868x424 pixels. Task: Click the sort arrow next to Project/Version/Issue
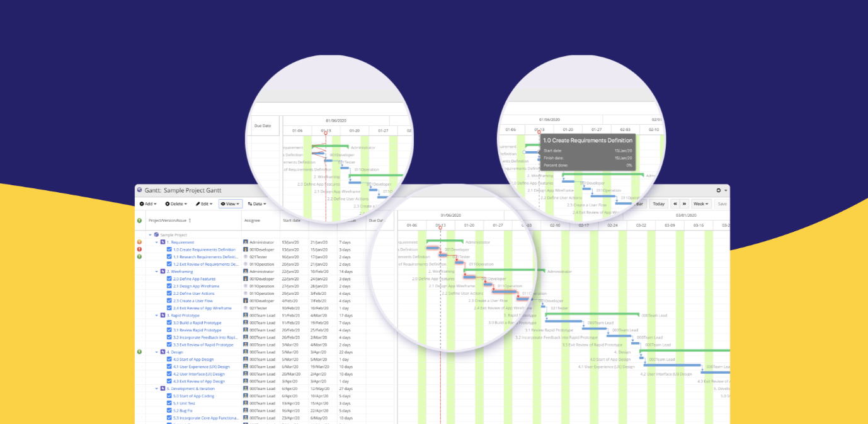190,221
